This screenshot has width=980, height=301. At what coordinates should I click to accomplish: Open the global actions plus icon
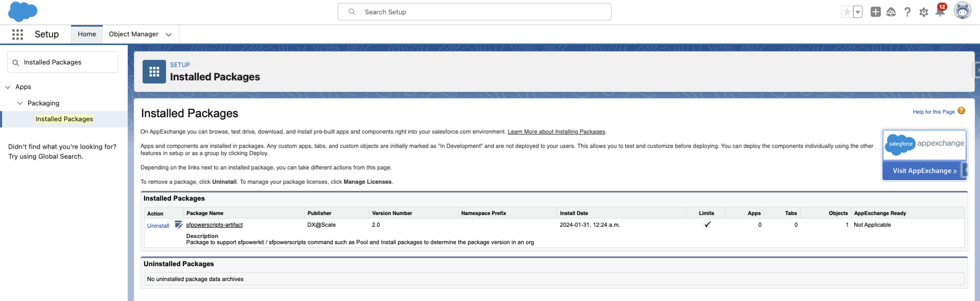pos(875,12)
